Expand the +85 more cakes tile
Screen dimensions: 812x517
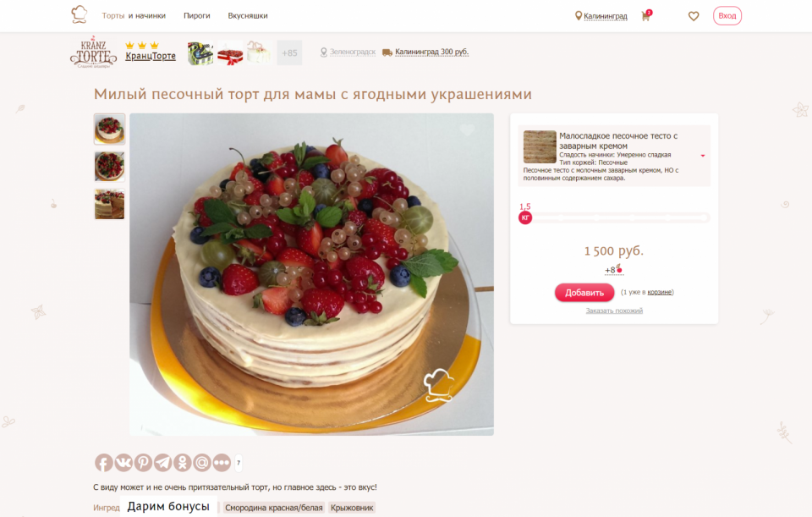coord(289,52)
